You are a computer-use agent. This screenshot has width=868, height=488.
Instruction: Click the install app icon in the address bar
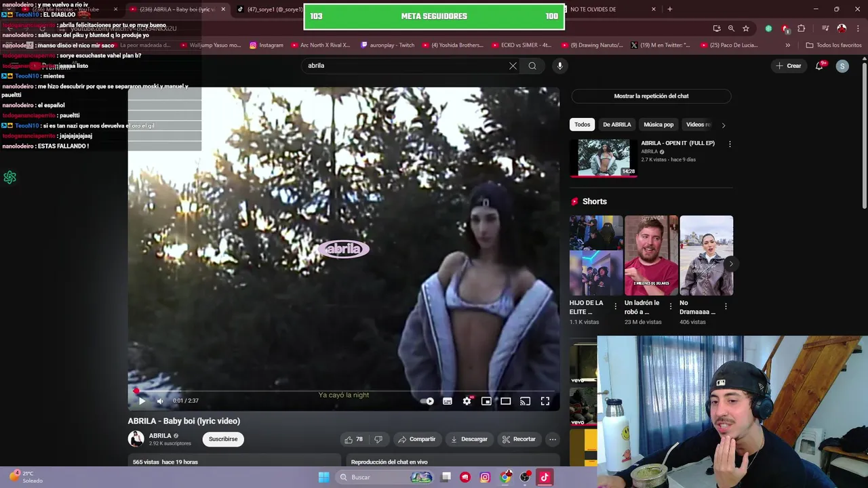pyautogui.click(x=717, y=28)
